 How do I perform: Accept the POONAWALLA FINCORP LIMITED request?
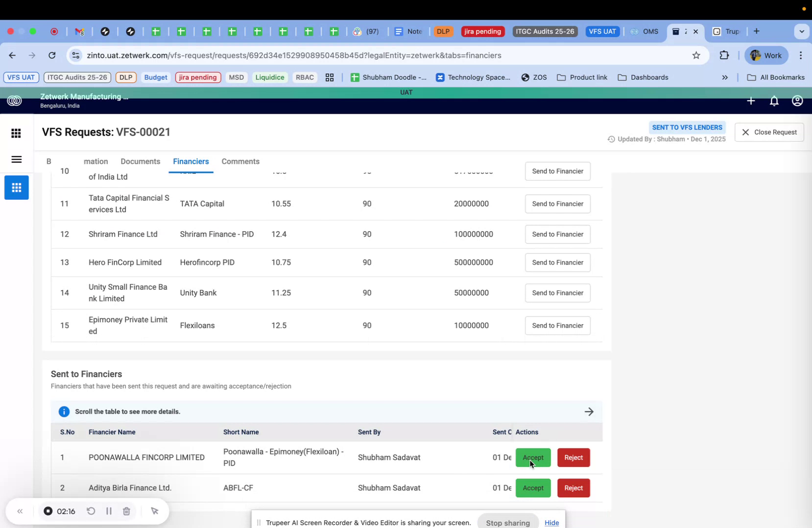(x=533, y=457)
